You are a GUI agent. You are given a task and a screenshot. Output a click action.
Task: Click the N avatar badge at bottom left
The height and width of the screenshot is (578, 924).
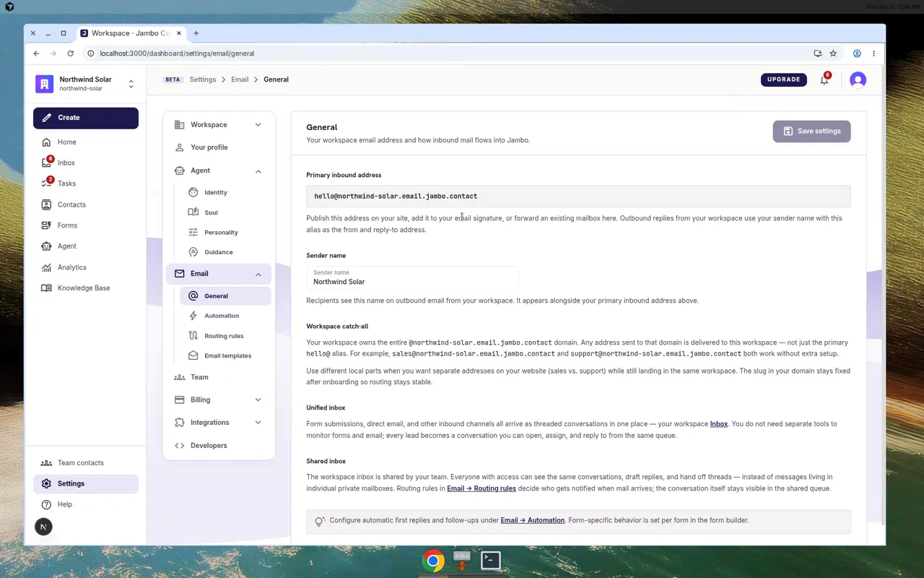pos(43,527)
